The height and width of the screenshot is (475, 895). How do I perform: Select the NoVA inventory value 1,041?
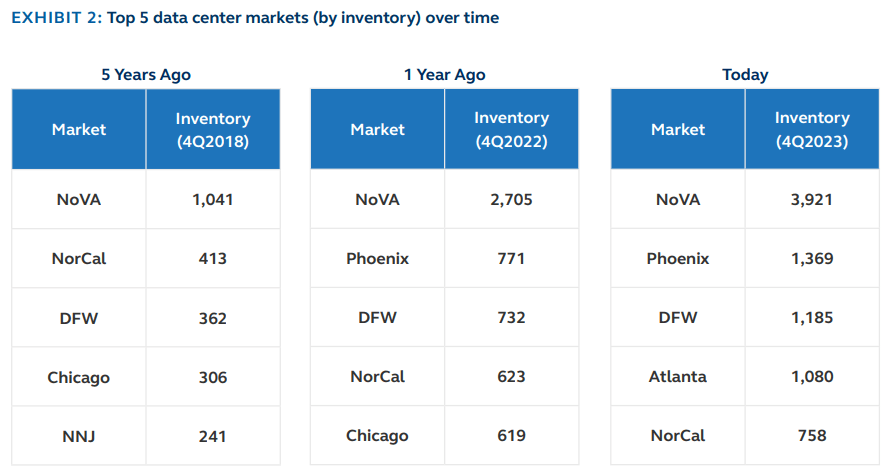click(212, 199)
